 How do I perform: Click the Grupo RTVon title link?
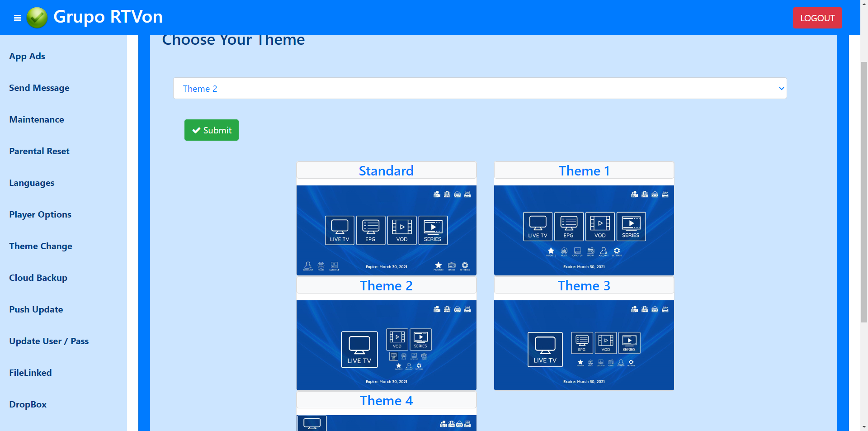[x=108, y=17]
